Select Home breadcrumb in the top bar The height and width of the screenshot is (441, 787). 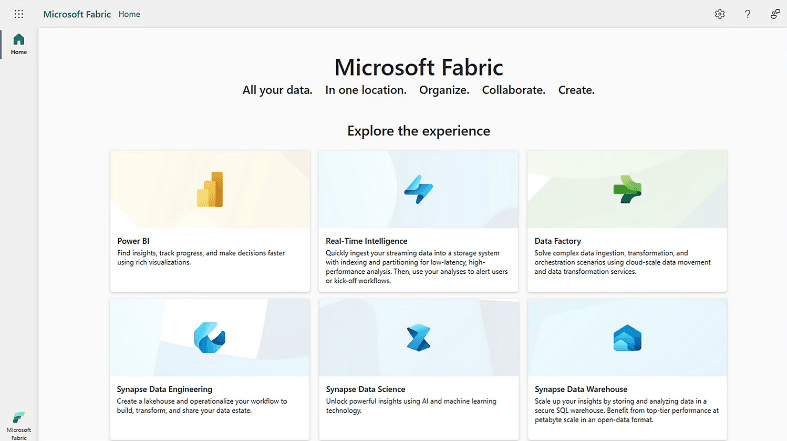click(x=129, y=14)
